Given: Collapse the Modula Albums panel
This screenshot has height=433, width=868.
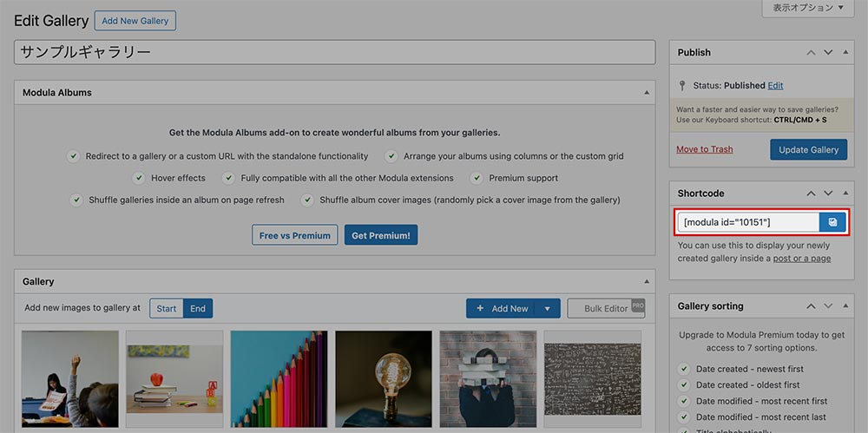Looking at the screenshot, I should [x=646, y=93].
